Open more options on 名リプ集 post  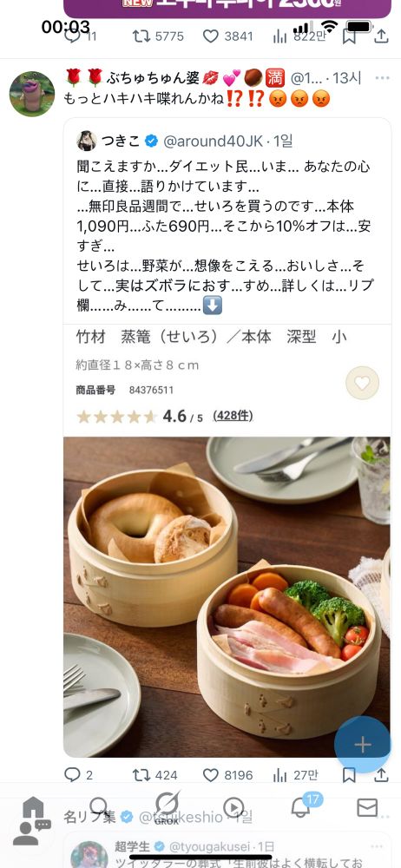pyautogui.click(x=382, y=816)
